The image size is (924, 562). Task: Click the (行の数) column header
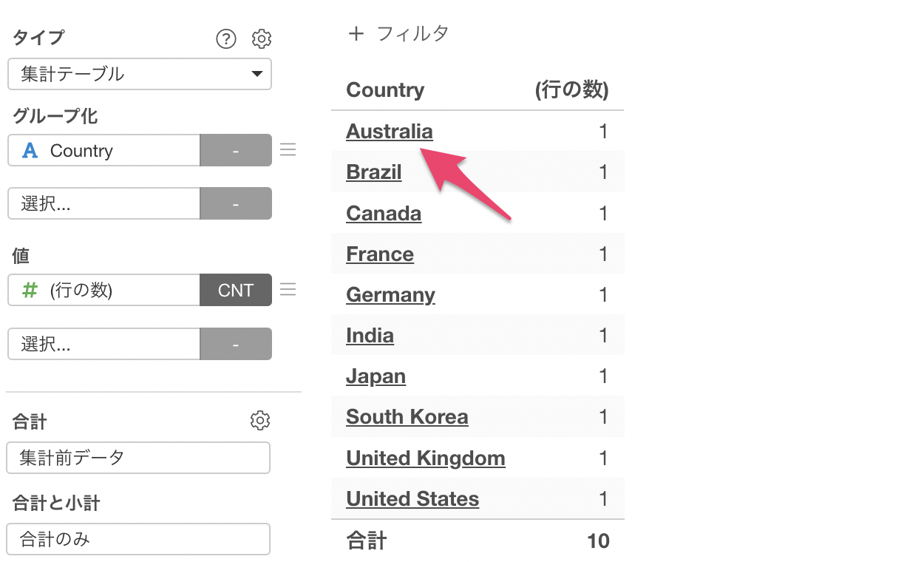[571, 90]
